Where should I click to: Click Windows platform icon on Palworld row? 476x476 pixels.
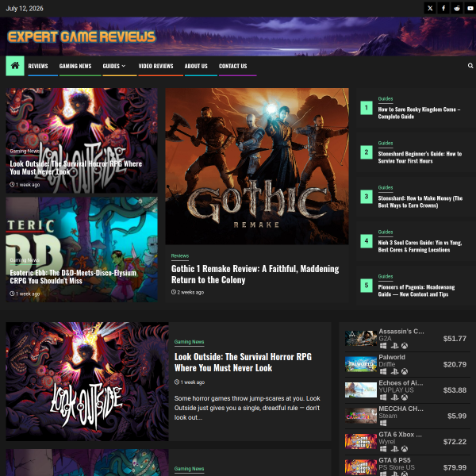(x=383, y=371)
